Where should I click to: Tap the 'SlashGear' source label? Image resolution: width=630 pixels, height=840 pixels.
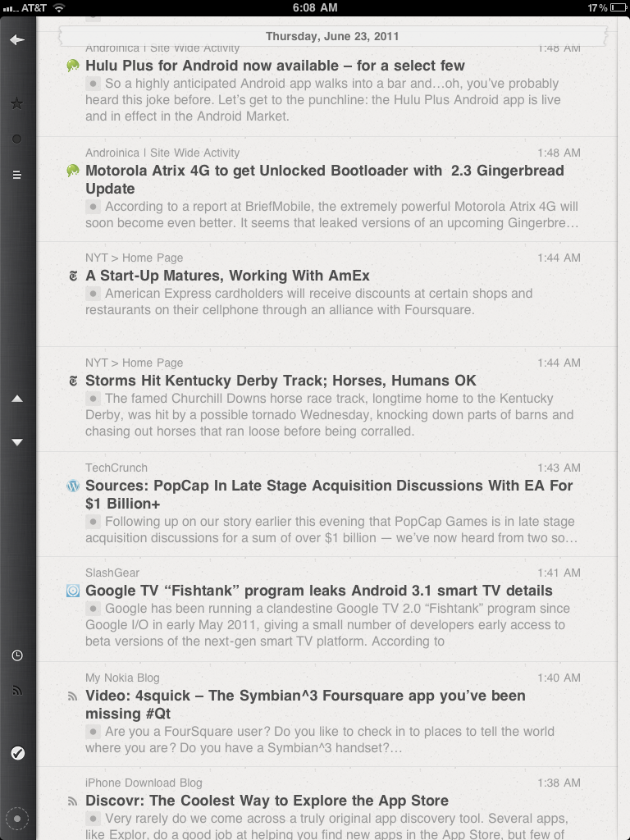pyautogui.click(x=112, y=573)
